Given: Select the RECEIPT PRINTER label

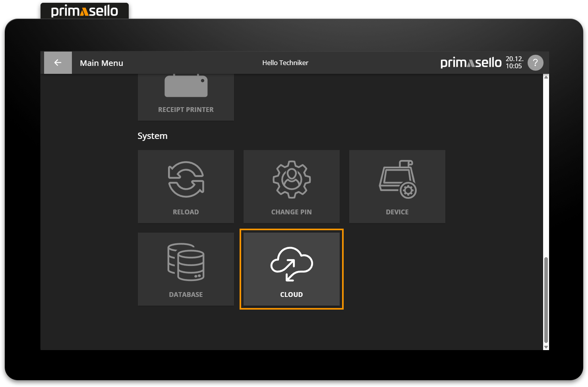Looking at the screenshot, I should click(186, 110).
